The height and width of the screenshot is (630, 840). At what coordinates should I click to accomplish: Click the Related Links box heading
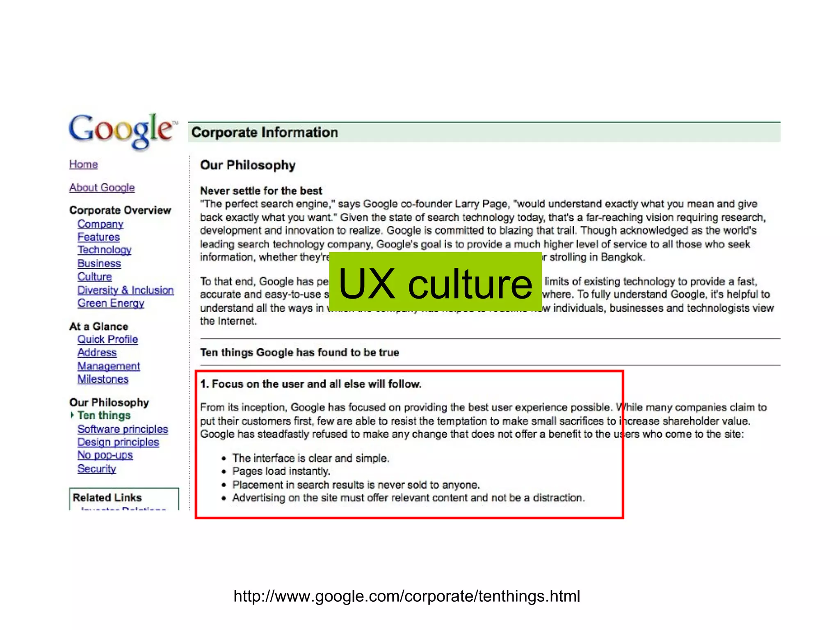pyautogui.click(x=107, y=498)
